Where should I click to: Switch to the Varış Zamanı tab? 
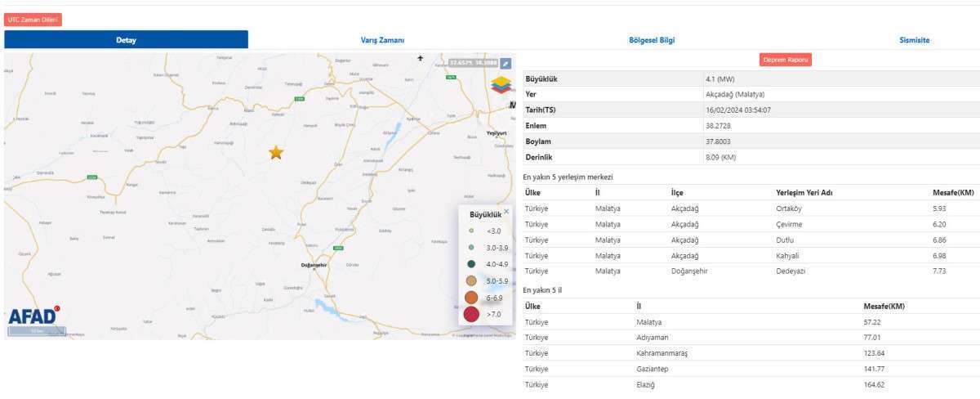382,40
